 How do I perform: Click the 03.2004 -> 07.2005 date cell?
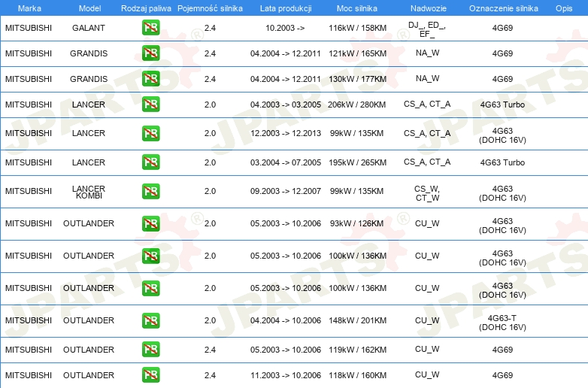(x=286, y=162)
